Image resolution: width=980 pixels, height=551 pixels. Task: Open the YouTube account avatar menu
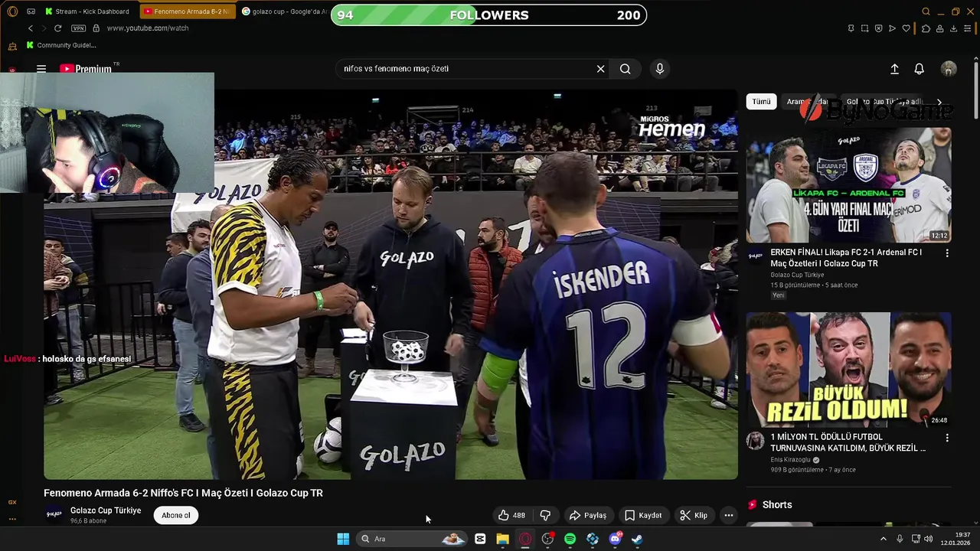pos(949,69)
